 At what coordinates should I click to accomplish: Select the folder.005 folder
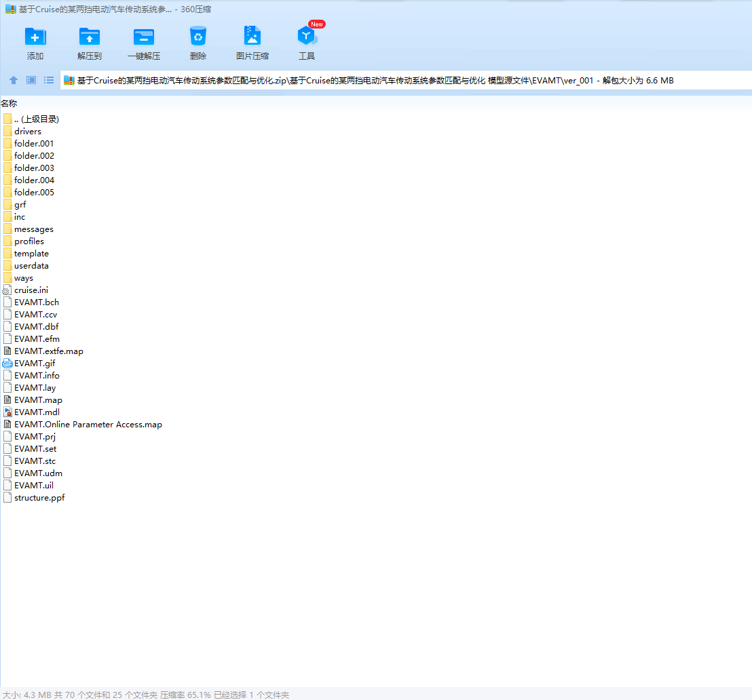pyautogui.click(x=29, y=192)
